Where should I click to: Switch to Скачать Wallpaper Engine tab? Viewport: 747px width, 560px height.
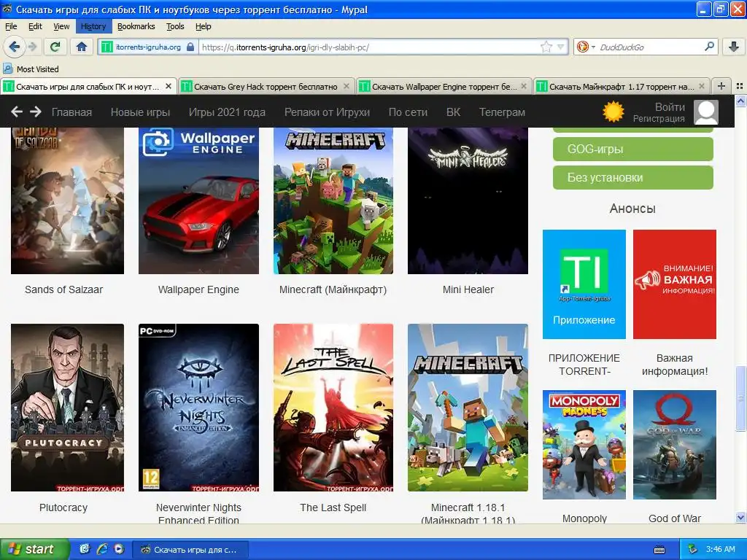coord(444,87)
